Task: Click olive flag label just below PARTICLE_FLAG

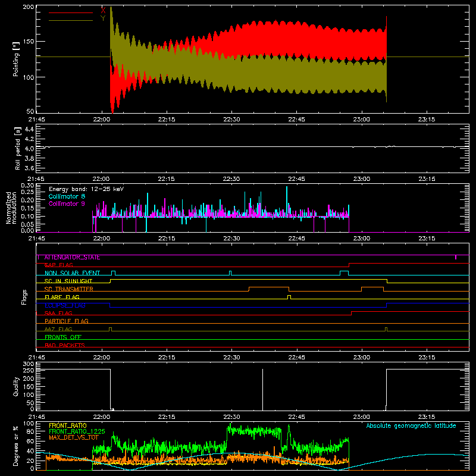Action: (x=58, y=330)
